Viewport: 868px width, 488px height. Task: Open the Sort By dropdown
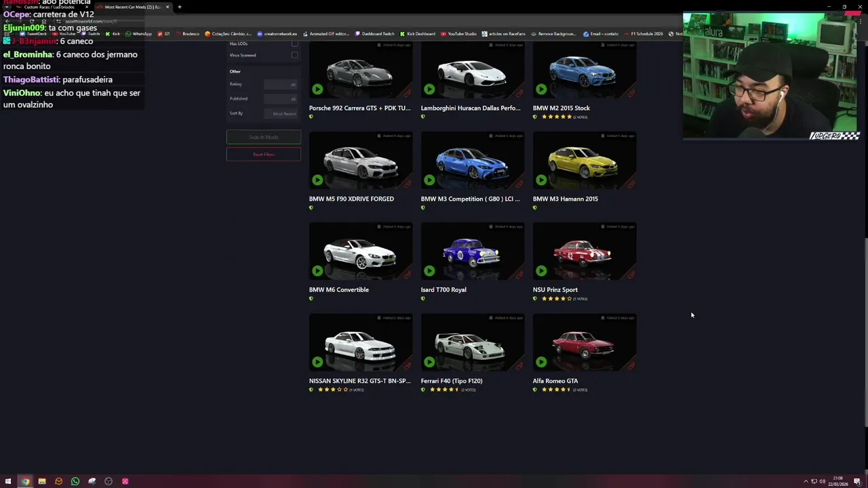point(281,113)
